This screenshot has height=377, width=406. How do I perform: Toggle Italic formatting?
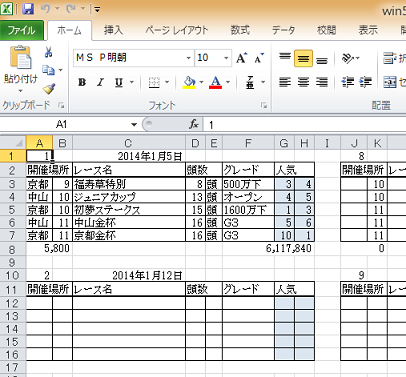100,82
